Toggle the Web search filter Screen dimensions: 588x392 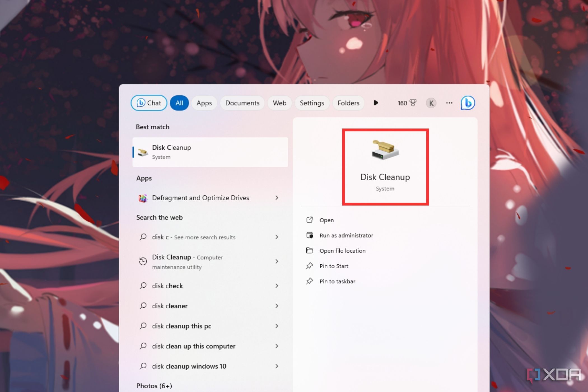[279, 103]
